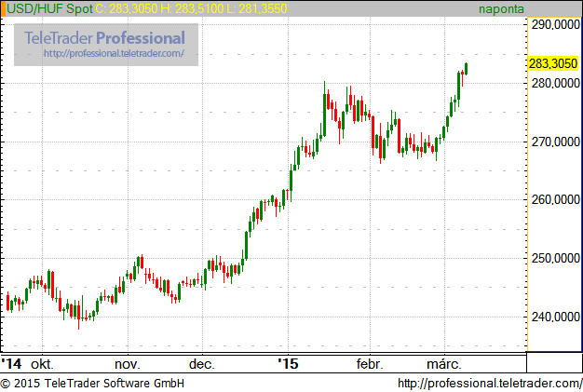Click the low value L: 281,3550
Viewport: 583px width, 392px height.
(256, 8)
